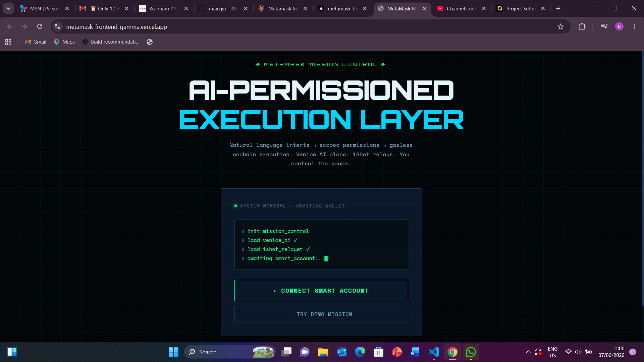Open File Explorer from taskbar
The height and width of the screenshot is (362, 644).
(x=323, y=352)
